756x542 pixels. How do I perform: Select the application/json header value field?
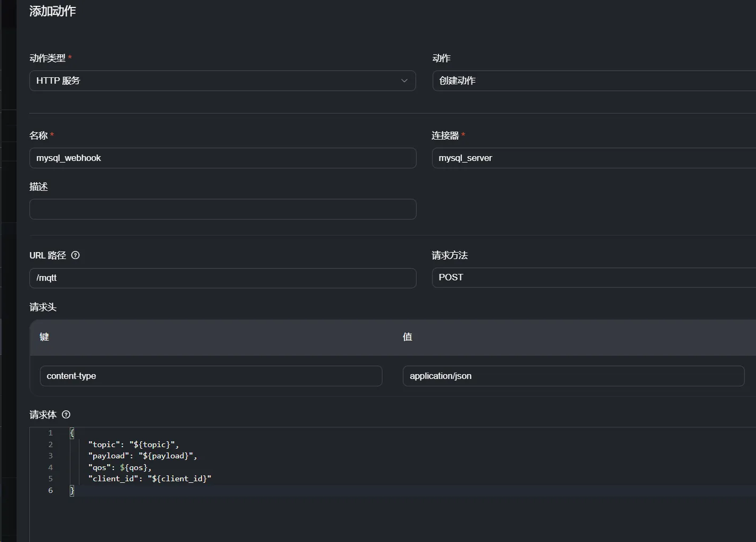tap(573, 376)
